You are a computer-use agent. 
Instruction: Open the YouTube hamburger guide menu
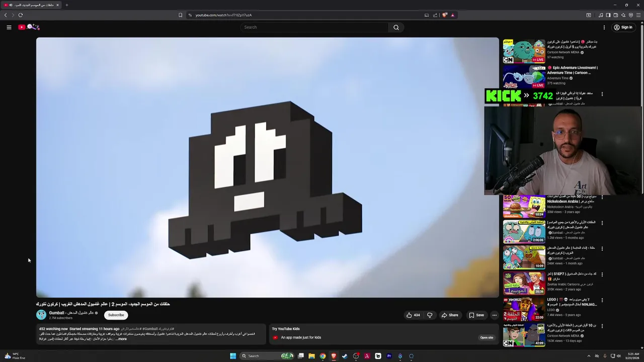9,27
